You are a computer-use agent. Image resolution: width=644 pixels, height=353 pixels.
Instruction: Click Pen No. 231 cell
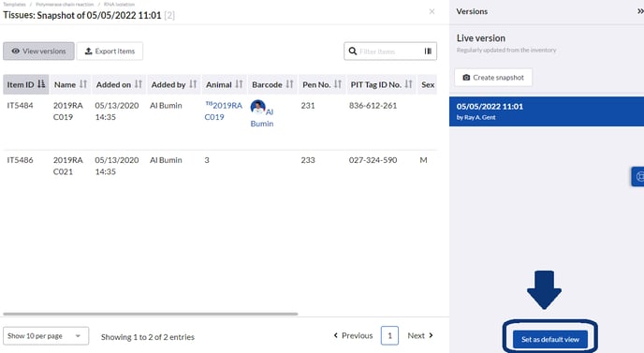(x=308, y=105)
